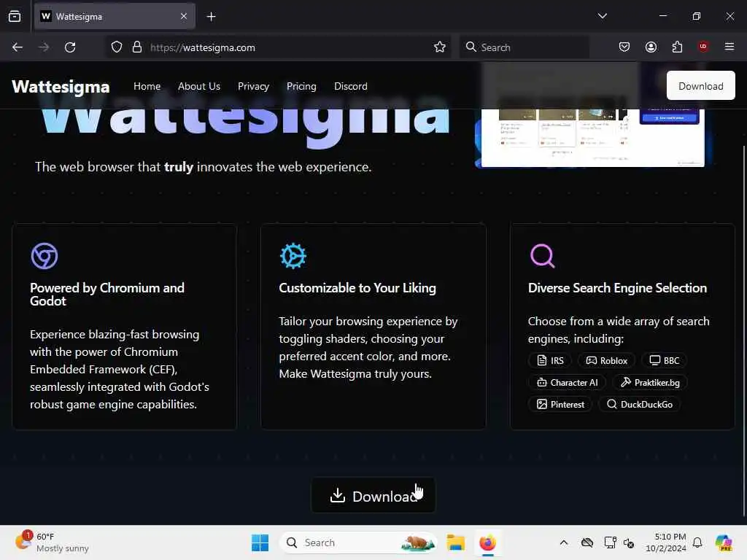The image size is (747, 560).
Task: Open Firefox View tab manager icon
Action: click(x=15, y=16)
